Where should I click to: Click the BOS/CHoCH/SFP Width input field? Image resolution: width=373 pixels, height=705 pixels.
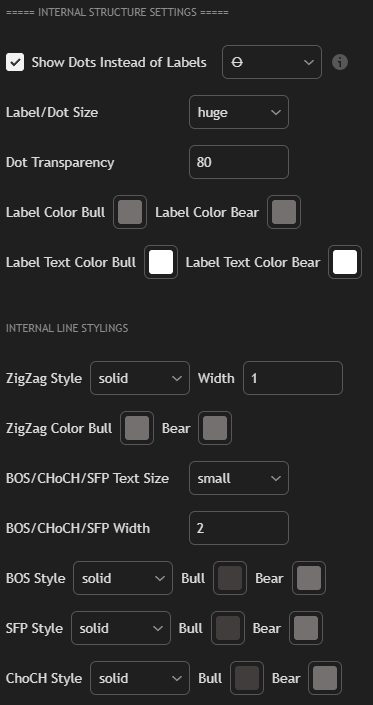coord(239,528)
